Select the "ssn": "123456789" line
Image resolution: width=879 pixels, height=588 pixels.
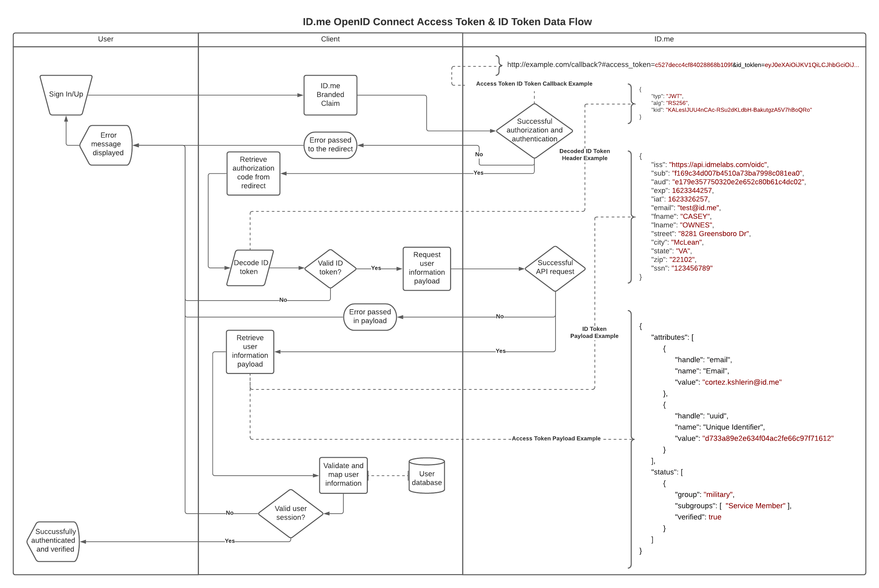[682, 268]
